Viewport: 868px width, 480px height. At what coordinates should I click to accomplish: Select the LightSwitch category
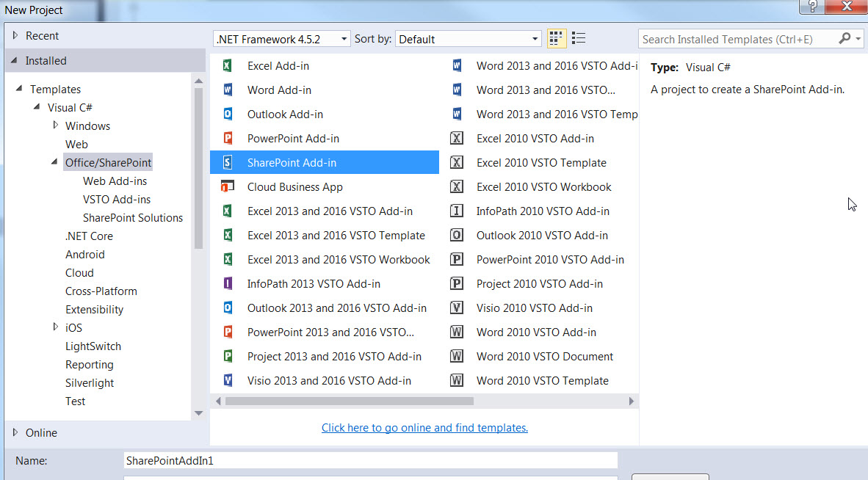(x=93, y=346)
